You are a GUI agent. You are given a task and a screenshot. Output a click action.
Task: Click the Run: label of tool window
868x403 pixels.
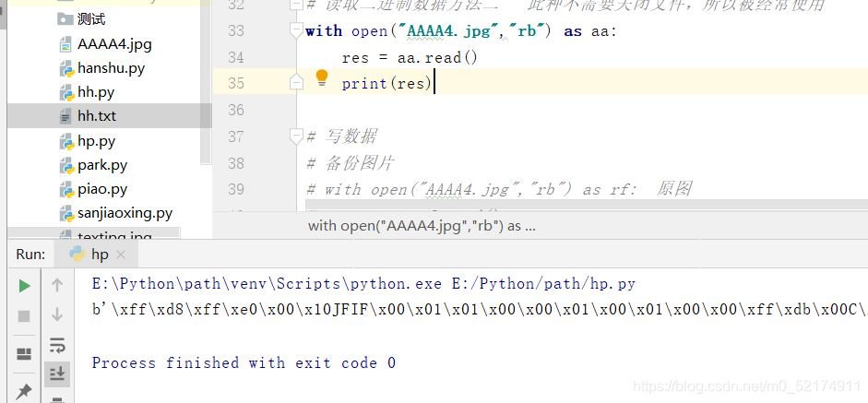tap(30, 255)
